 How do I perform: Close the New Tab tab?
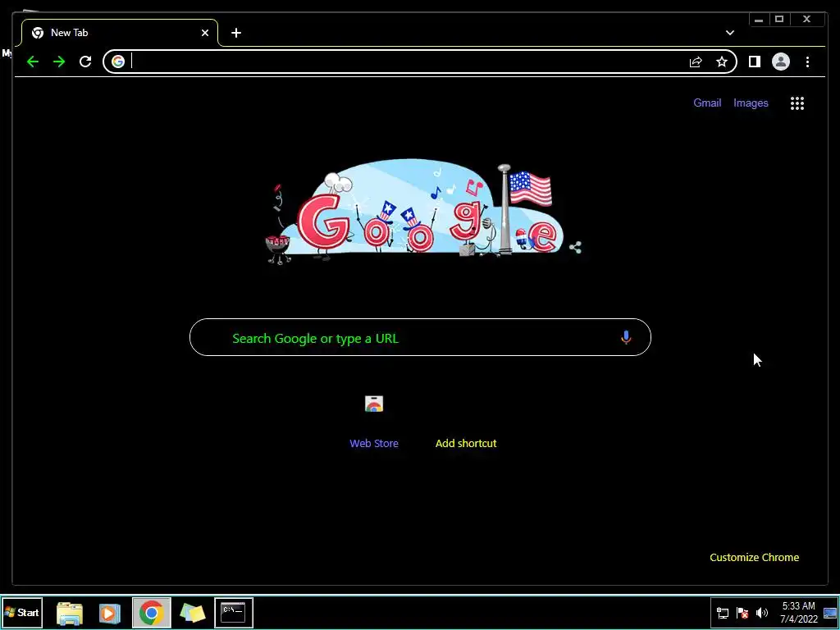(205, 33)
